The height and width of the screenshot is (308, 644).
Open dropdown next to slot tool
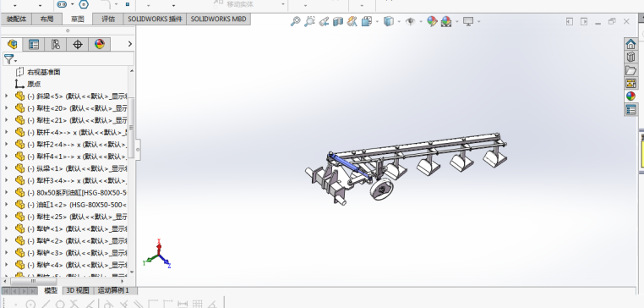tap(73, 4)
